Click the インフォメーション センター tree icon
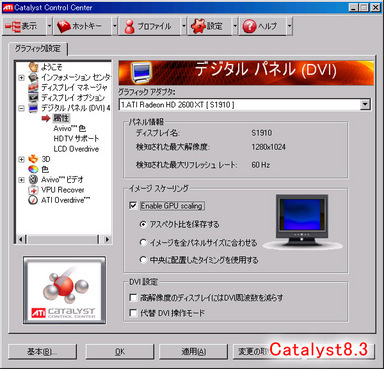The image size is (384, 369). coord(33,77)
